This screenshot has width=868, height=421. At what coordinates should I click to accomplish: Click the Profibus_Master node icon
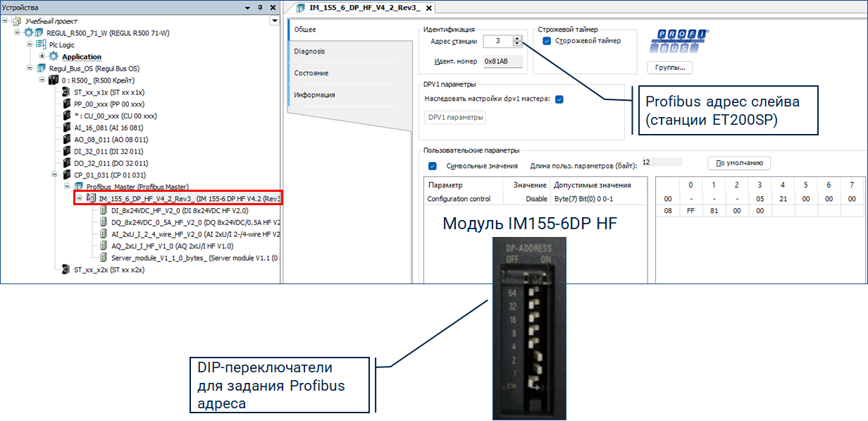pos(78,187)
